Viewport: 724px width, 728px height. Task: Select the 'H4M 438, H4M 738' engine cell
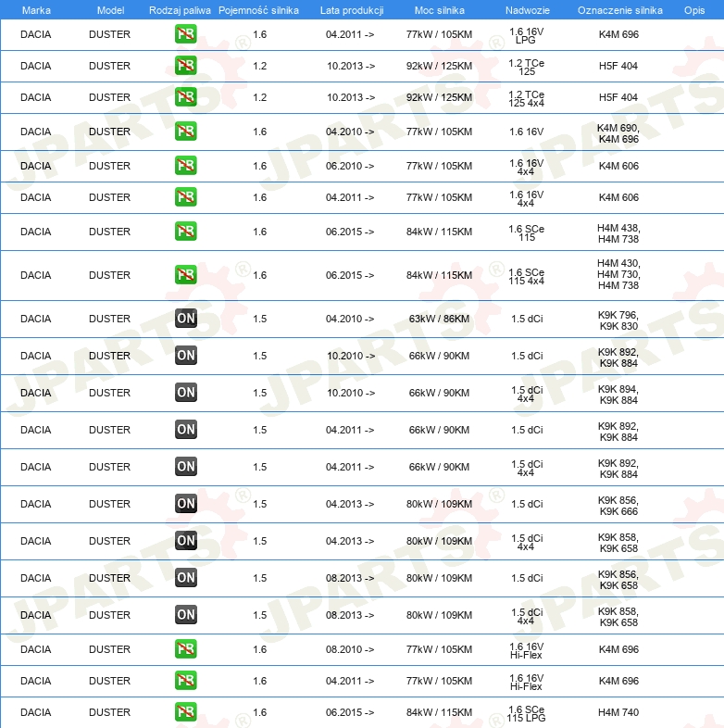[x=618, y=233]
